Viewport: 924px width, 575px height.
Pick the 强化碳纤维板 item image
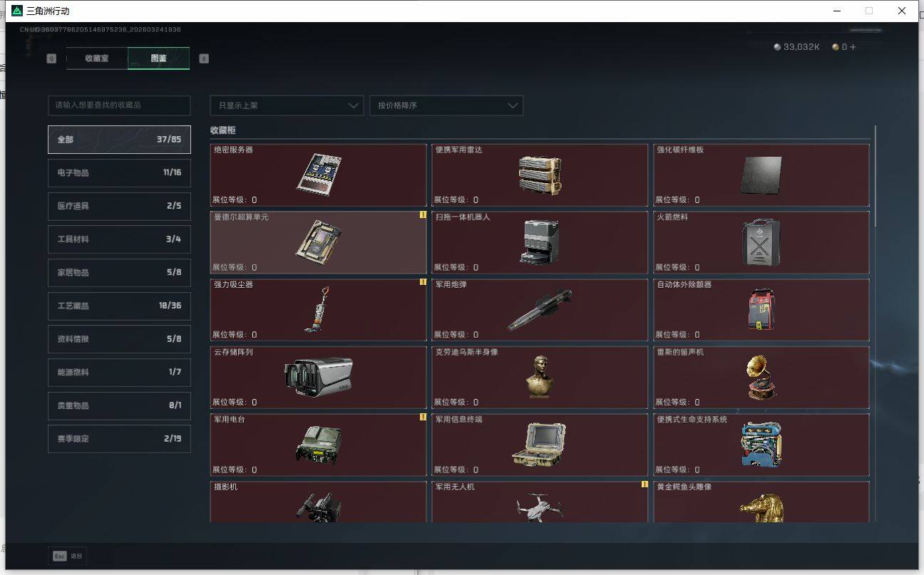click(x=761, y=175)
